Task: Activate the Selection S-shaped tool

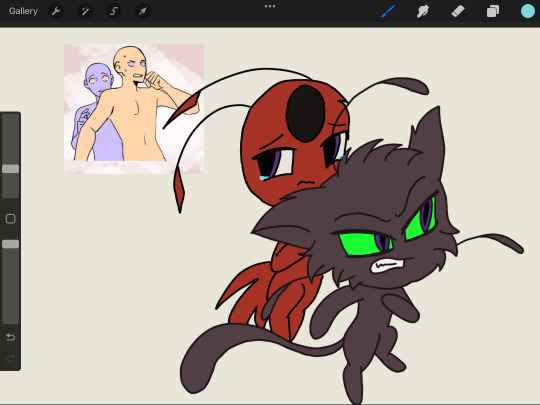Action: coord(114,11)
